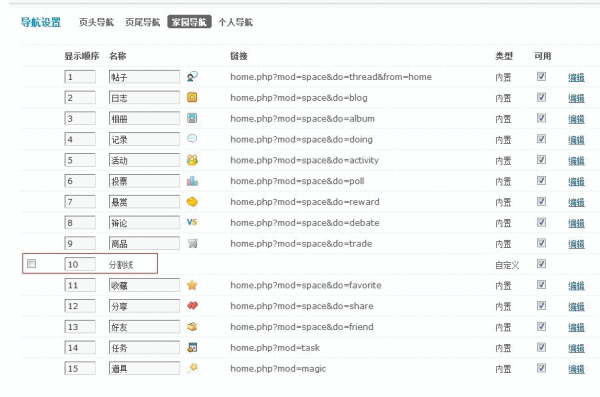
Task: Uncheck 可用 for the 道具 row
Action: (541, 368)
